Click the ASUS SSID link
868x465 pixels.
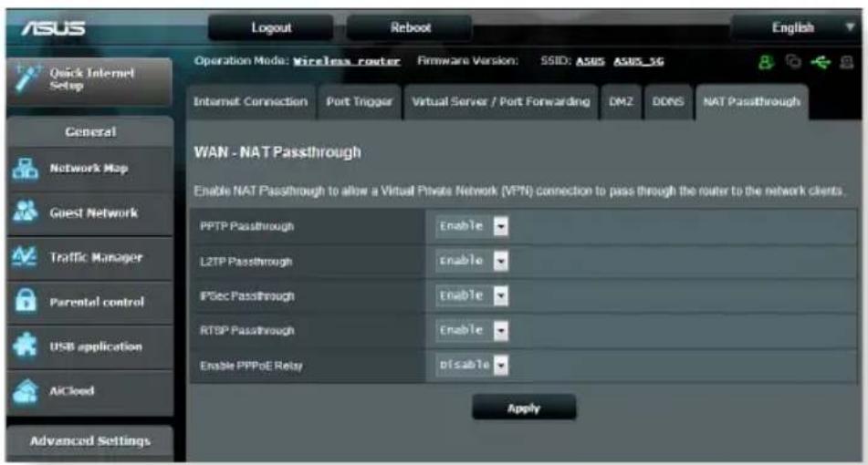[x=591, y=61]
